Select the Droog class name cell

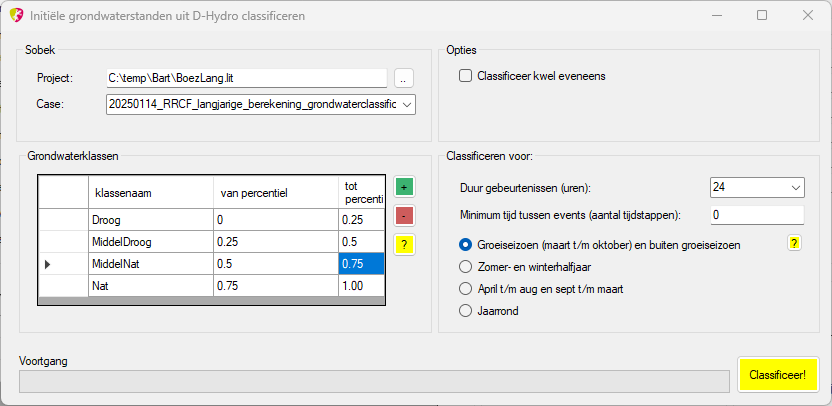tap(151, 220)
